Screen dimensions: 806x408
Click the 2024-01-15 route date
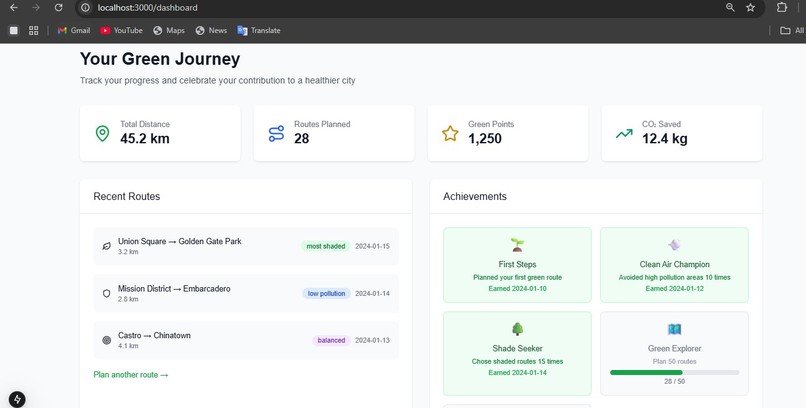pyautogui.click(x=372, y=246)
